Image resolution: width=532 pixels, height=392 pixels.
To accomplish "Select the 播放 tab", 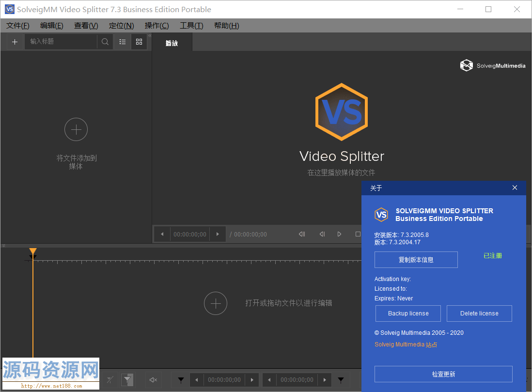I will coord(172,43).
